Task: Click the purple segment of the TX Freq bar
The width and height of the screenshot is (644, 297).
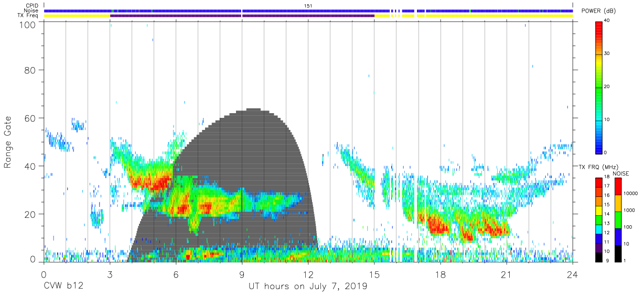Action: pyautogui.click(x=242, y=16)
